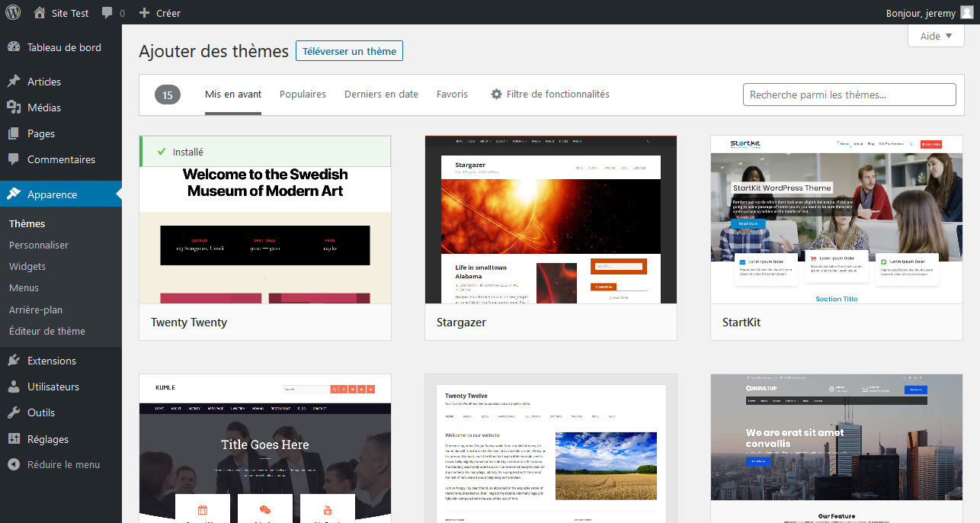Open the Consultup theme screenshot
The height and width of the screenshot is (523, 980).
pos(837,448)
